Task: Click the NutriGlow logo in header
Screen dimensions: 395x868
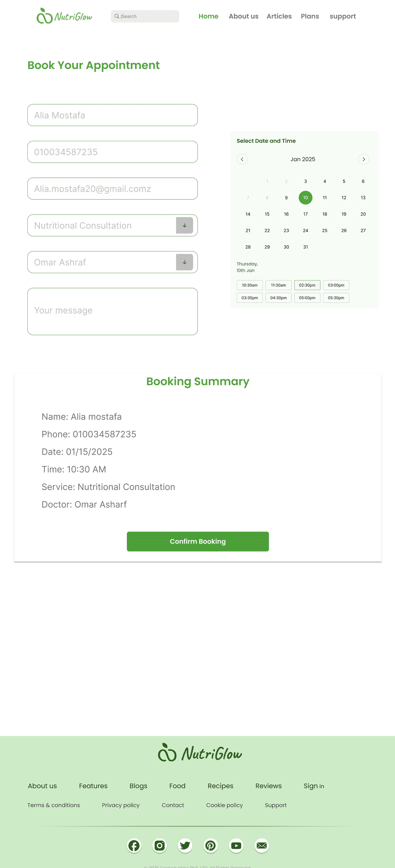Action: pos(64,16)
